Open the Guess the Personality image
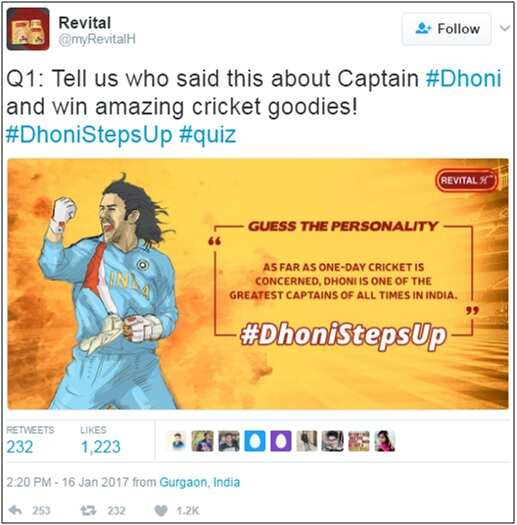This screenshot has width=517, height=525. 258,284
